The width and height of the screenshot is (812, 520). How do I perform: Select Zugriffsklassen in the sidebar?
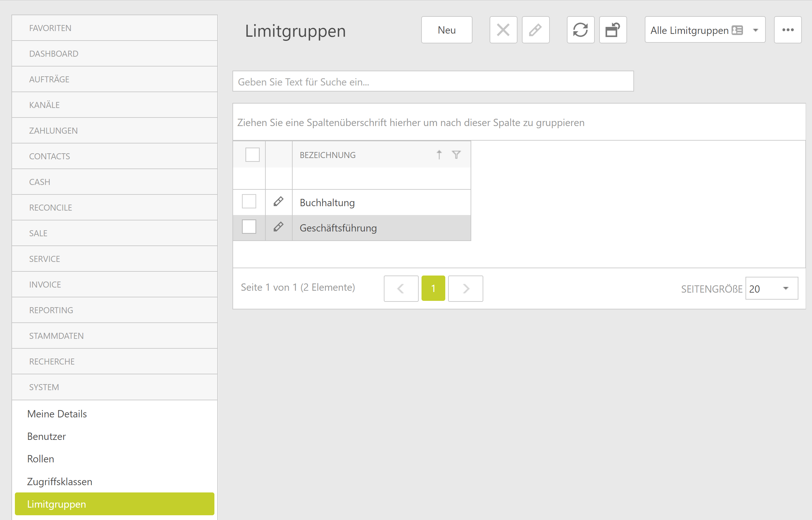(60, 482)
